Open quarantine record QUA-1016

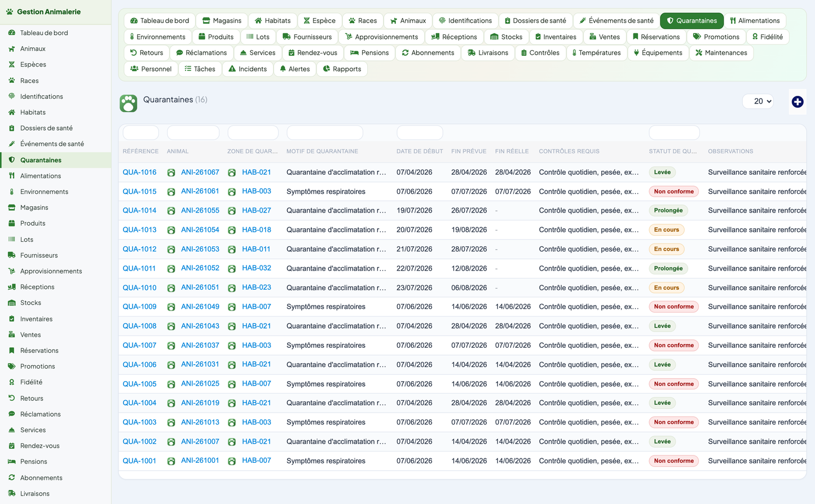tap(139, 173)
